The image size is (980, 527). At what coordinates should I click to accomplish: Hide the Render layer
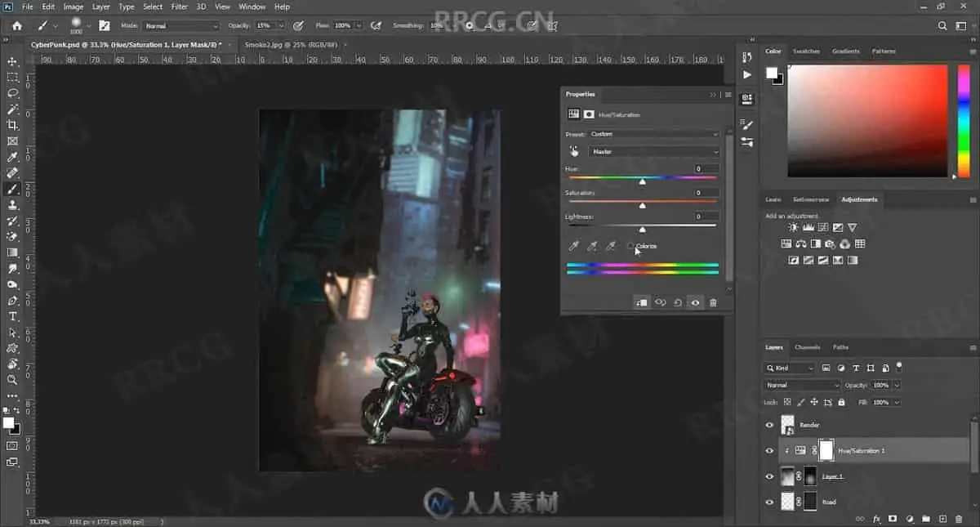769,425
